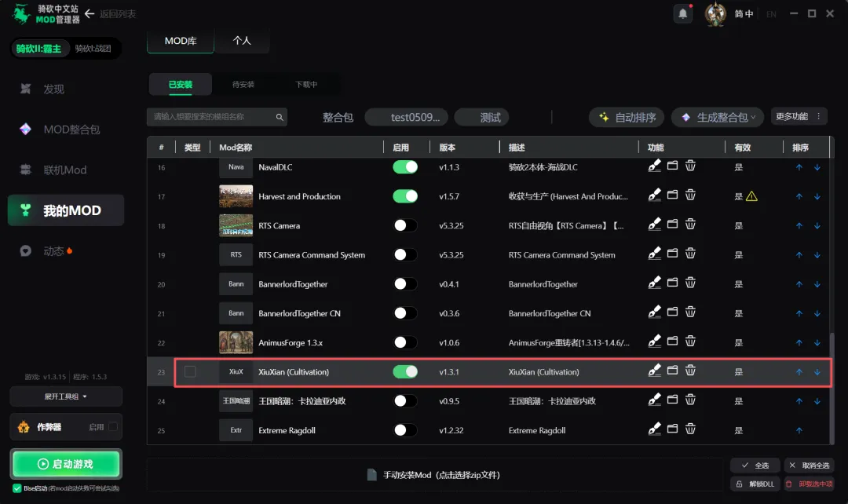Click the search magnifier icon
The width and height of the screenshot is (848, 504).
tap(280, 117)
